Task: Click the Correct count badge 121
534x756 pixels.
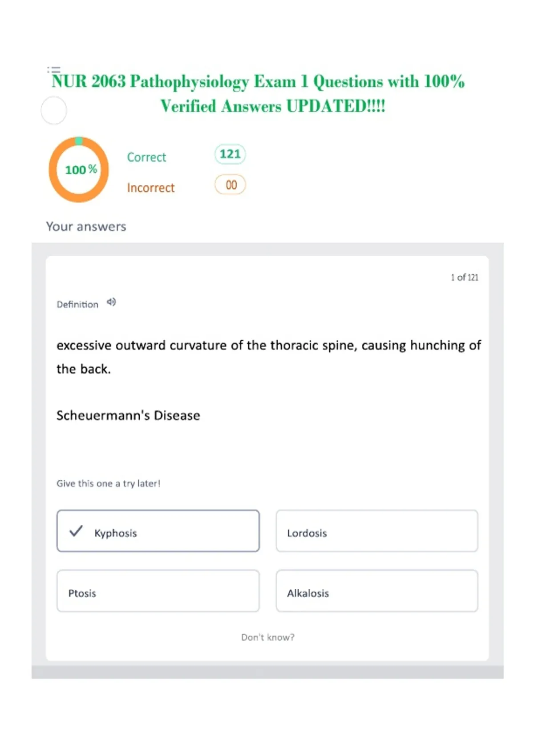Action: pyautogui.click(x=230, y=154)
